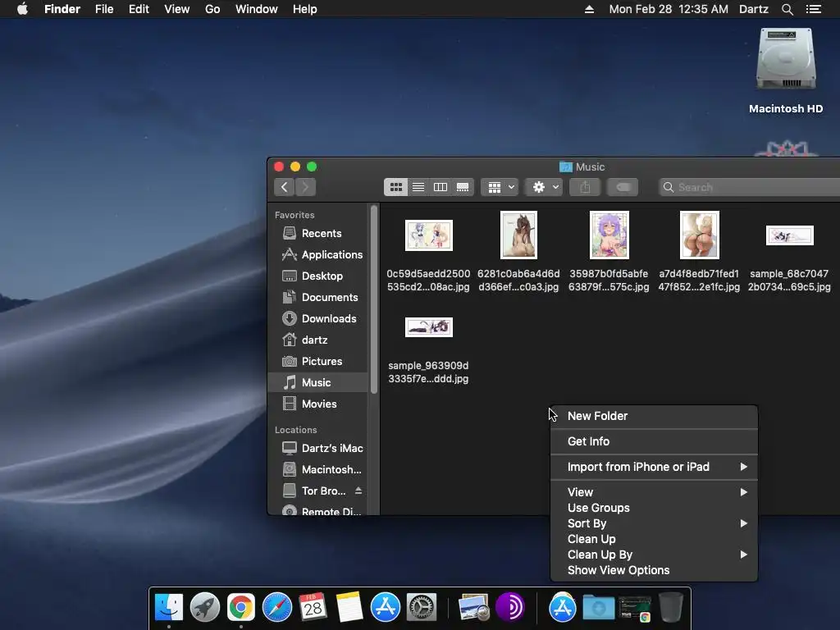This screenshot has height=630, width=840.
Task: Open Finder from the Dock
Action: [x=169, y=607]
